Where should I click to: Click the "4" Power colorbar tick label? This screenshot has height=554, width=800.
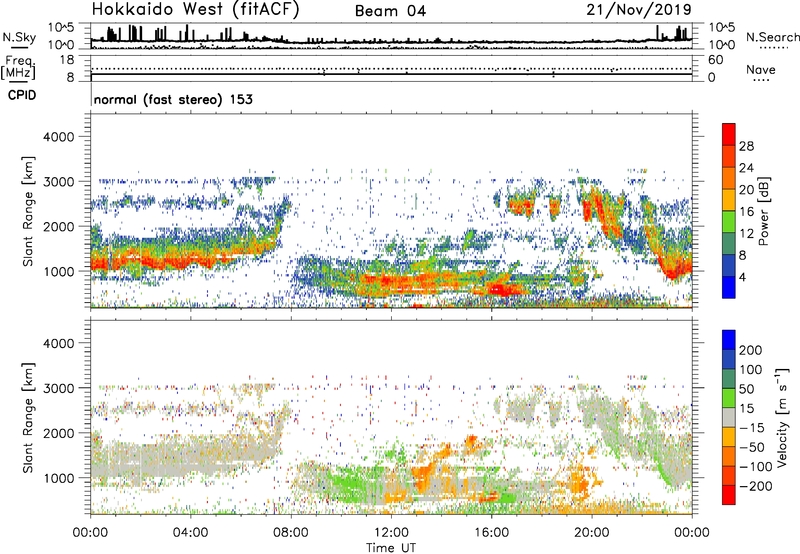742,278
